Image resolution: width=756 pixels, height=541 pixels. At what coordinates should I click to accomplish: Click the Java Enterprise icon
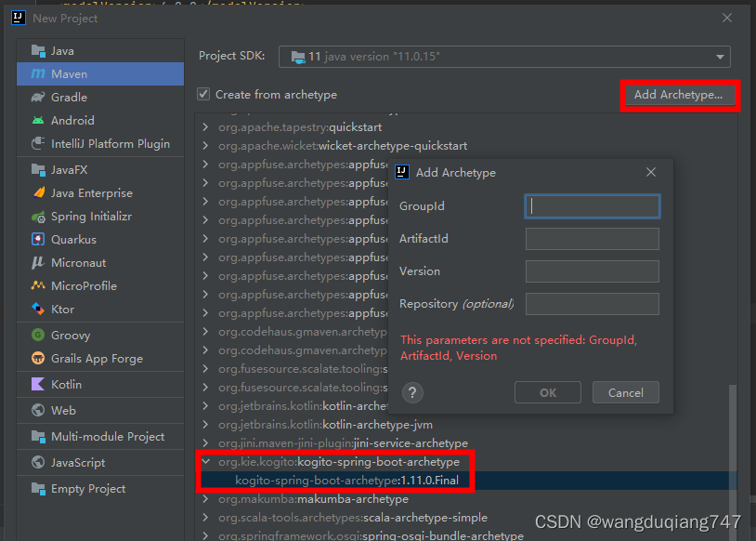tap(38, 192)
